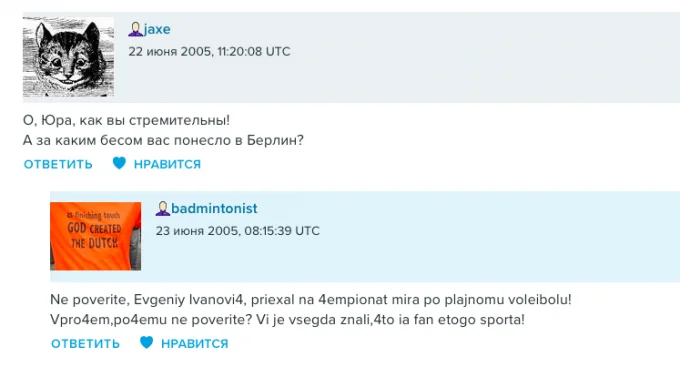The image size is (680, 367).
Task: Open the orange Dutch shirt avatar
Action: [95, 236]
